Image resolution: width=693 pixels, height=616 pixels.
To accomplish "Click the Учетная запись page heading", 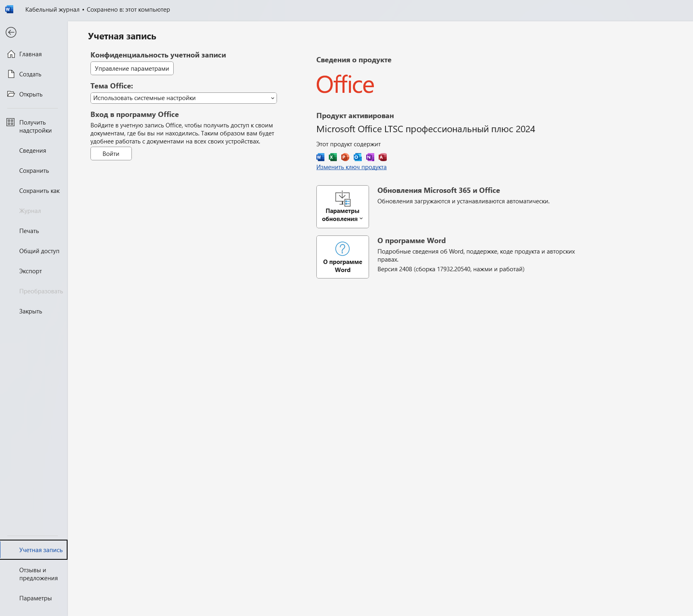I will (122, 36).
